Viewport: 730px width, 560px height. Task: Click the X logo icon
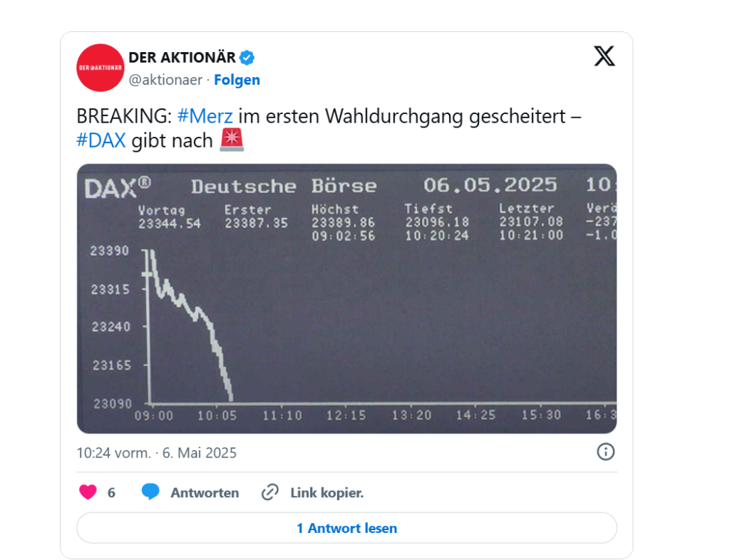605,56
